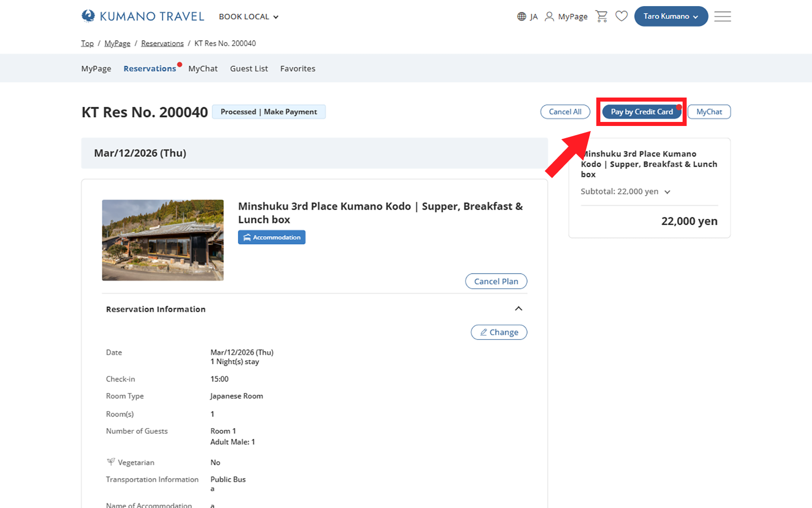This screenshot has height=508, width=812.
Task: Expand the Subtotal 22,000 yen details
Action: pyautogui.click(x=667, y=192)
